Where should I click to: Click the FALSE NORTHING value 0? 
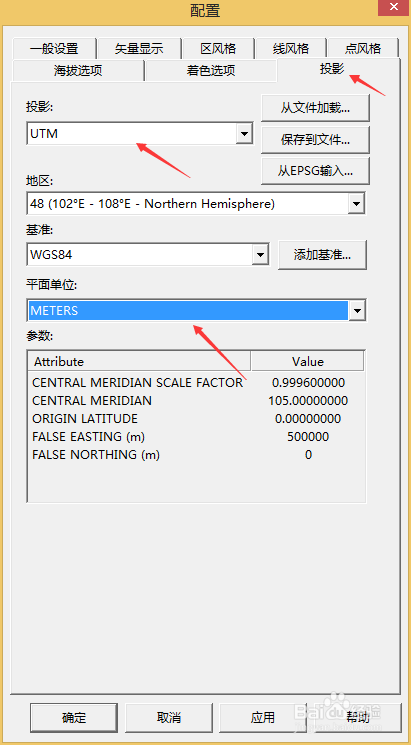[308, 455]
